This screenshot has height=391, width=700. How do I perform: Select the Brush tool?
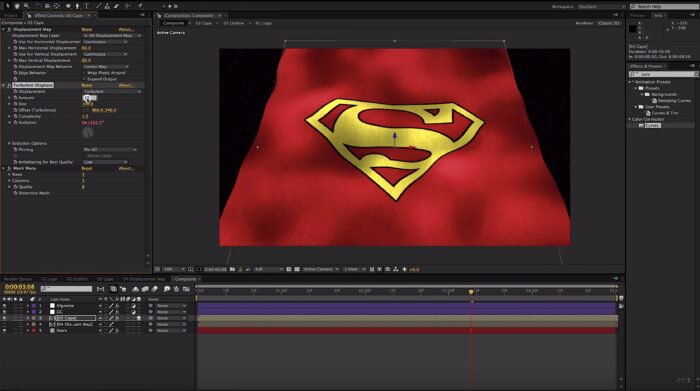pos(98,6)
